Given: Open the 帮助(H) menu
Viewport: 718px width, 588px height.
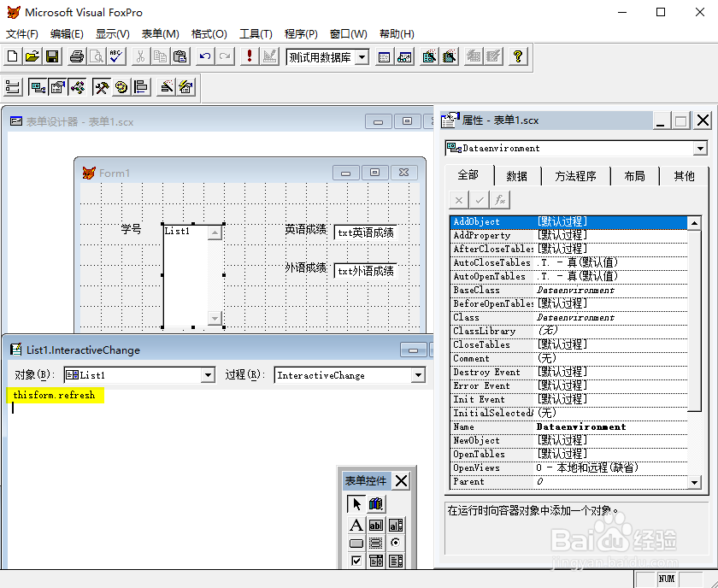Looking at the screenshot, I should tap(397, 34).
